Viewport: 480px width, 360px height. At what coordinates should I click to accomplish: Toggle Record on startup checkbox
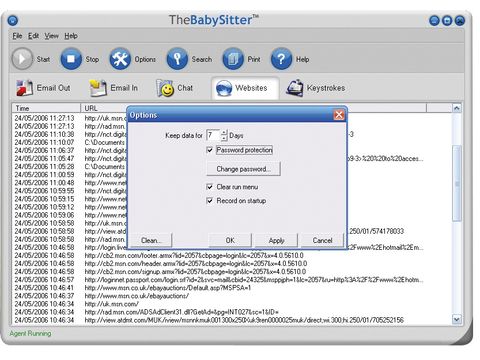[209, 201]
